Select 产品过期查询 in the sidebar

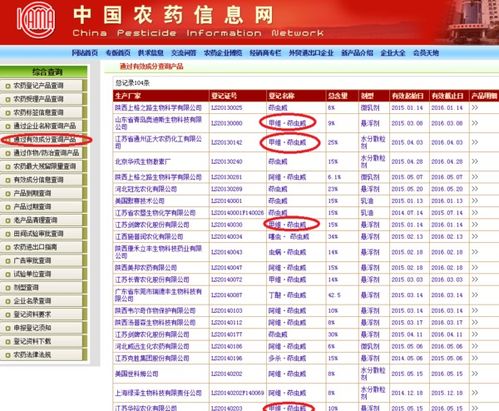32,206
